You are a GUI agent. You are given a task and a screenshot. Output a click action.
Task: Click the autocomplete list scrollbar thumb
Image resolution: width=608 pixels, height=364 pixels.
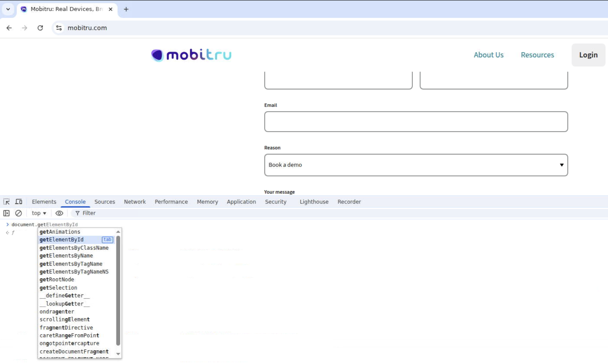tap(118, 290)
